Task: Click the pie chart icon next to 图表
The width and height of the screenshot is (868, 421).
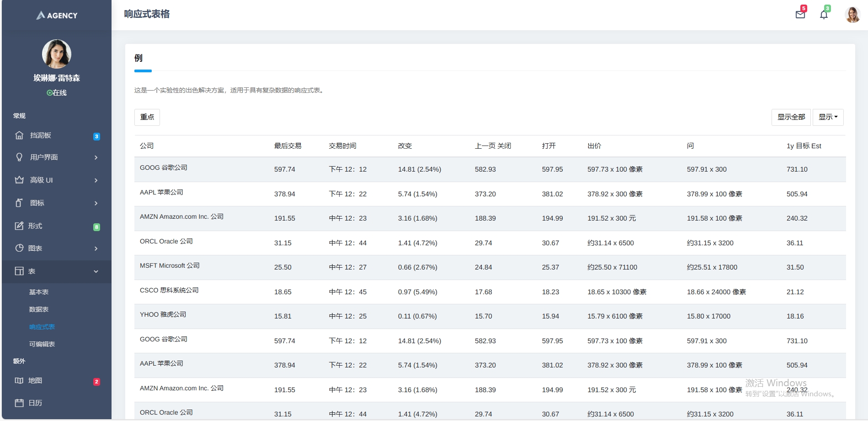Action: [19, 248]
